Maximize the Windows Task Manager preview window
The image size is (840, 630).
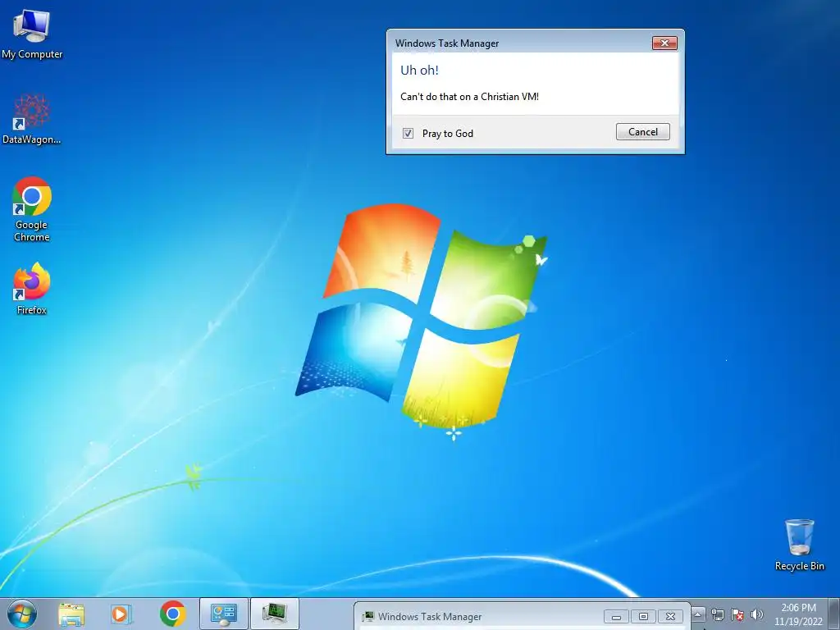pos(643,617)
